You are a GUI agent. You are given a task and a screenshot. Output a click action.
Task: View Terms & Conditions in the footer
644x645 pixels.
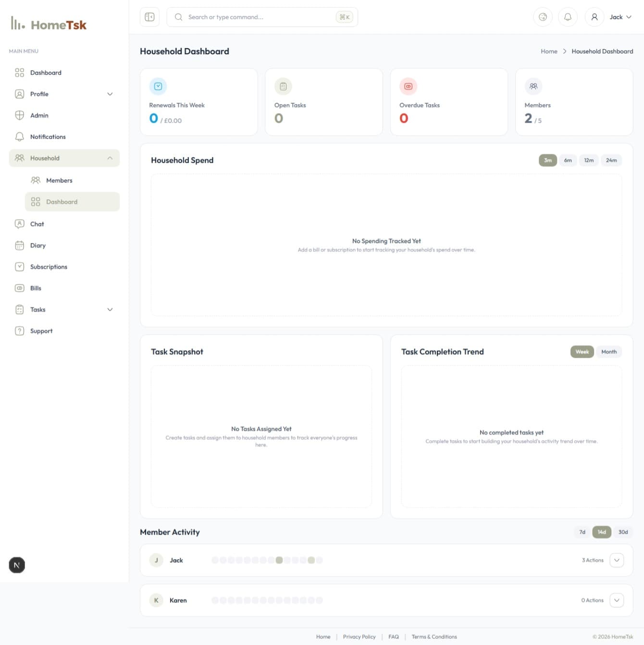(x=434, y=636)
